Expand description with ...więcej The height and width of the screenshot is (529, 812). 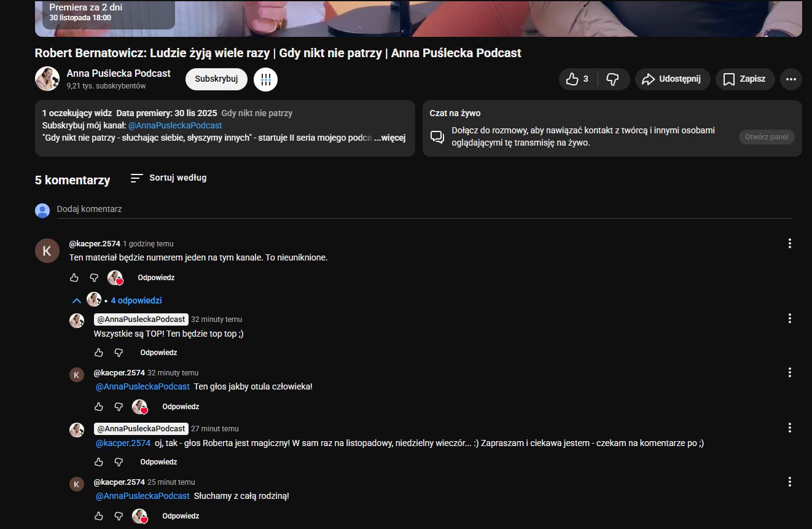(390, 138)
